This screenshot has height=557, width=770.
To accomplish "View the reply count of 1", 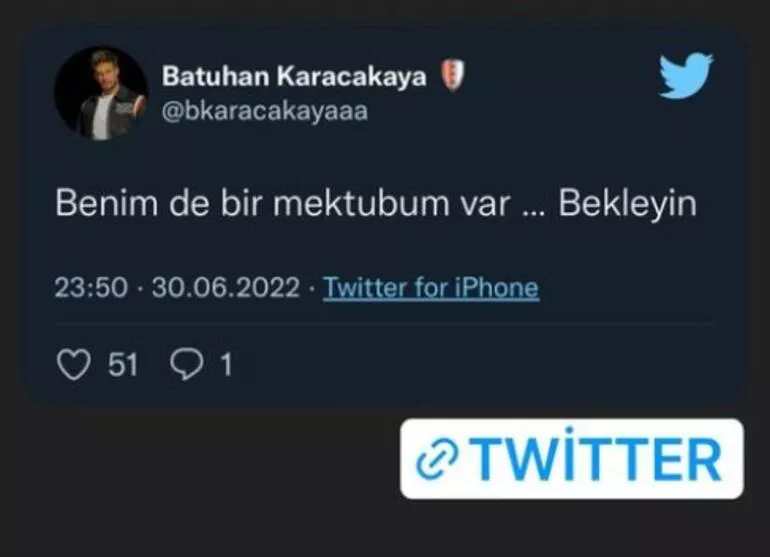I will (226, 365).
